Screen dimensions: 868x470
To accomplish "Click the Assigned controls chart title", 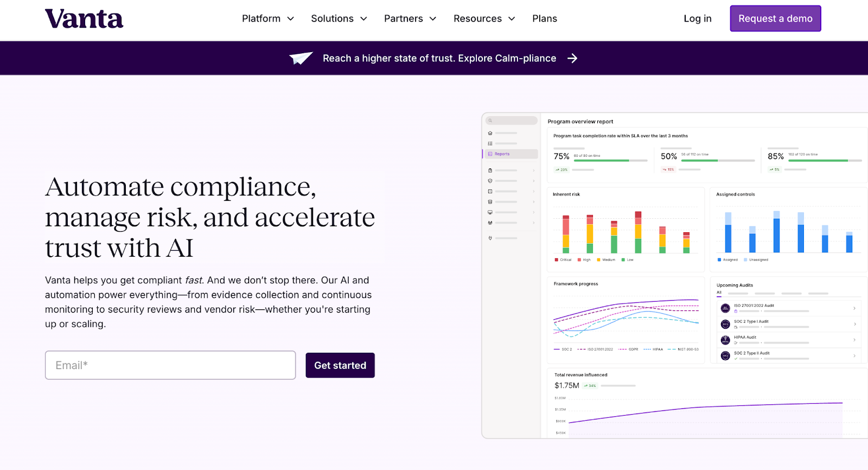I will point(736,194).
